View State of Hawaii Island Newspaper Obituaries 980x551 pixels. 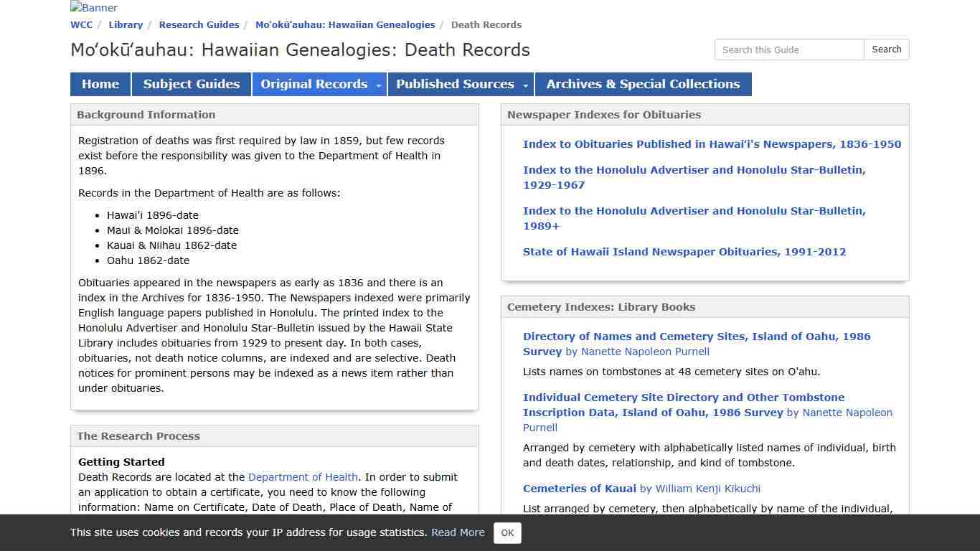pyautogui.click(x=684, y=251)
